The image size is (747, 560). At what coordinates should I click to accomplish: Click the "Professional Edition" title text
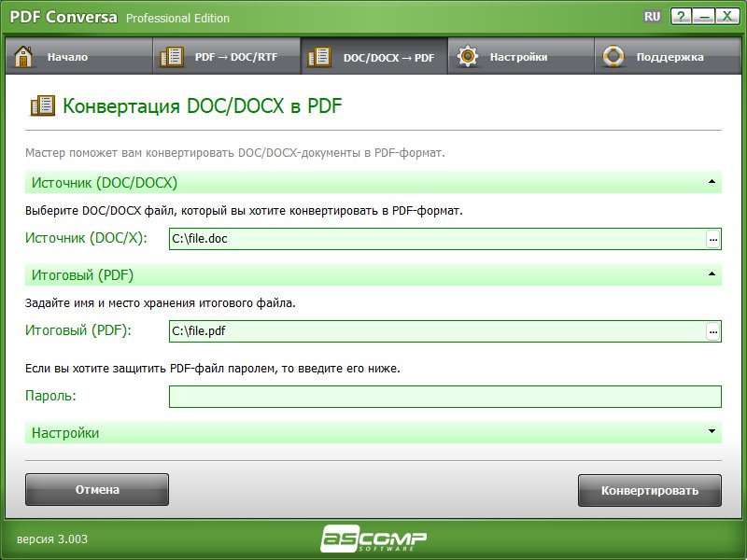[177, 18]
